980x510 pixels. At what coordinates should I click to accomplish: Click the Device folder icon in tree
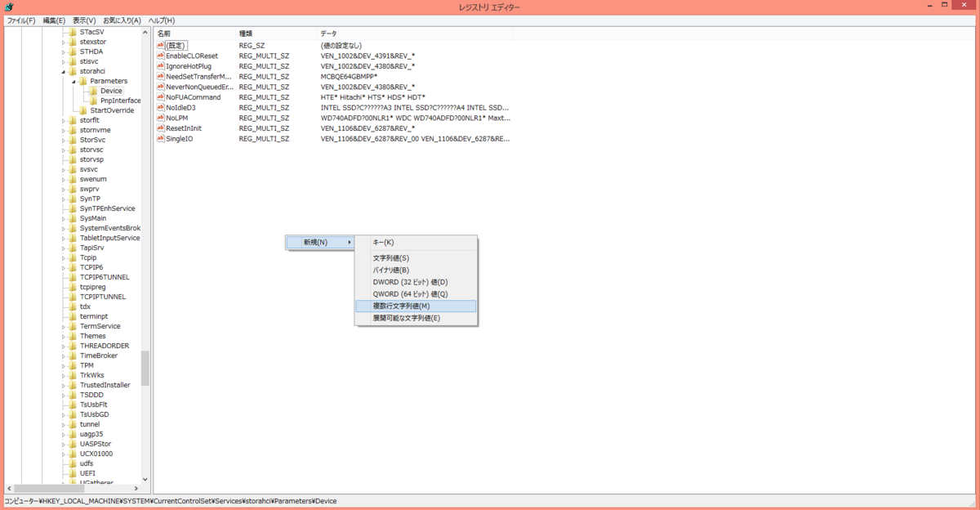(x=94, y=91)
